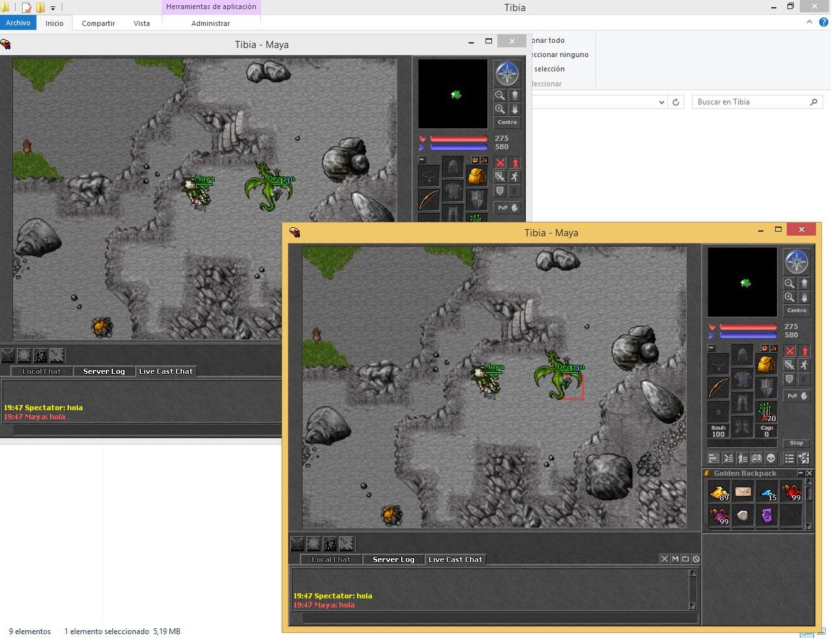Open Explorer help question mark icon
The width and height of the screenshot is (840, 638).
(824, 22)
